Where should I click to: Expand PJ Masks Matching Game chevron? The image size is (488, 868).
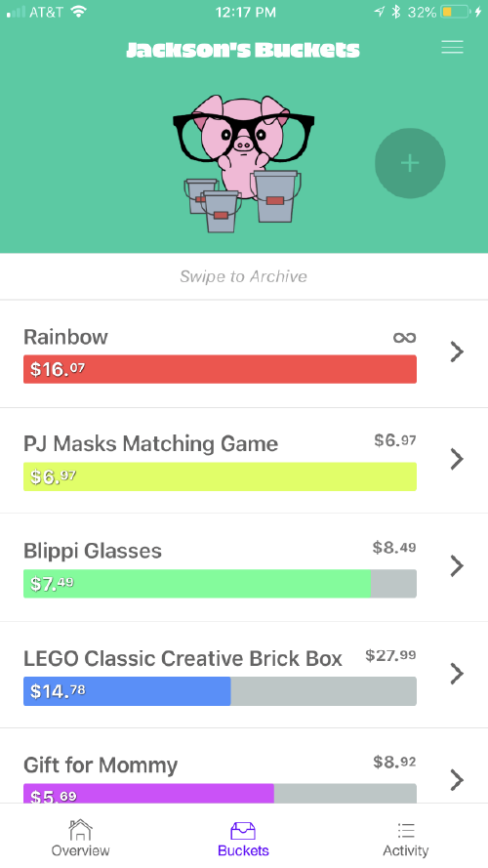click(x=457, y=459)
